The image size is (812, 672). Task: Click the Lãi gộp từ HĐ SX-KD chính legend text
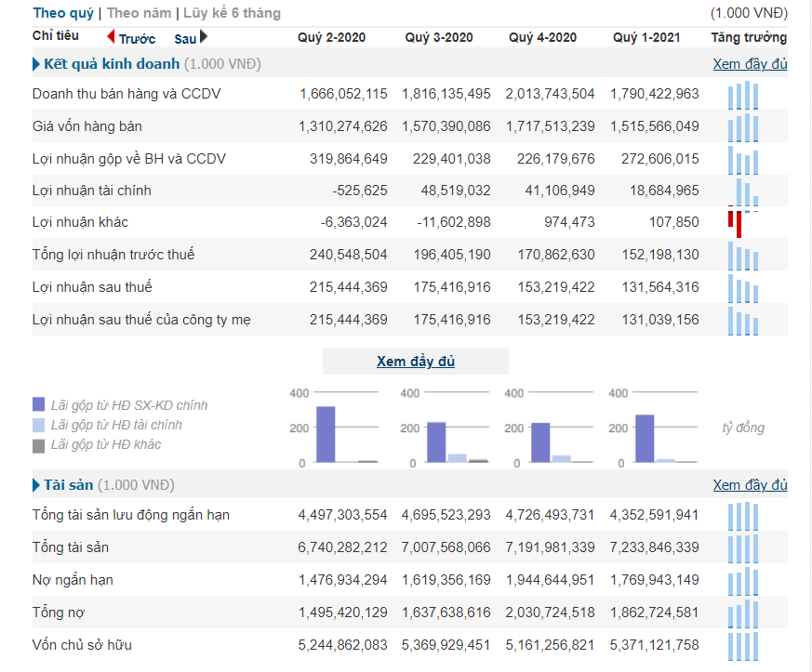click(x=129, y=405)
